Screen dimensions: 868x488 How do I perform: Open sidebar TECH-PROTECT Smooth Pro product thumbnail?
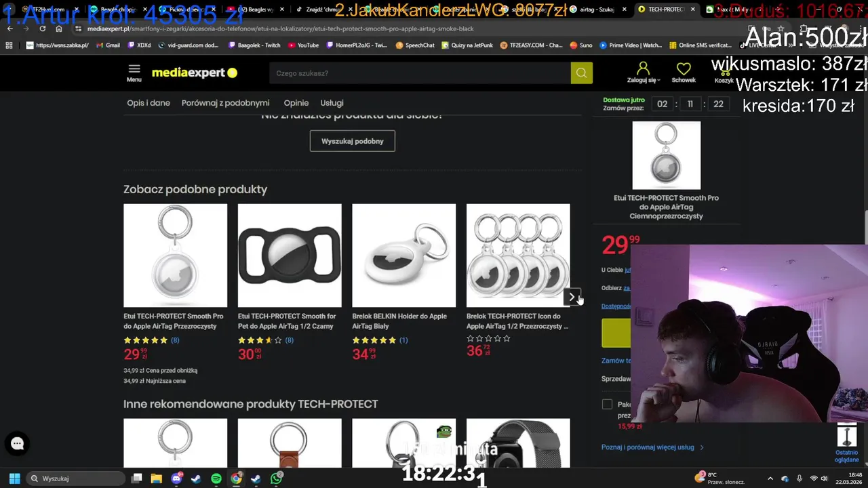pyautogui.click(x=667, y=155)
